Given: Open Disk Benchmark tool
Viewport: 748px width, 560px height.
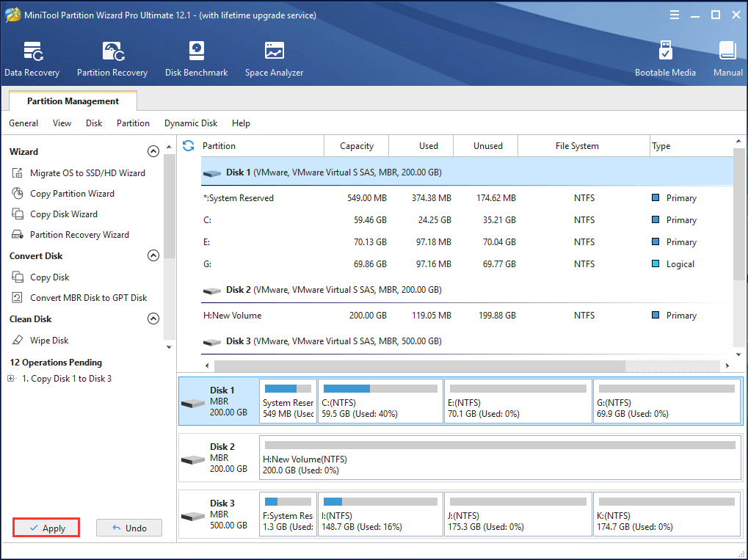Looking at the screenshot, I should (196, 59).
